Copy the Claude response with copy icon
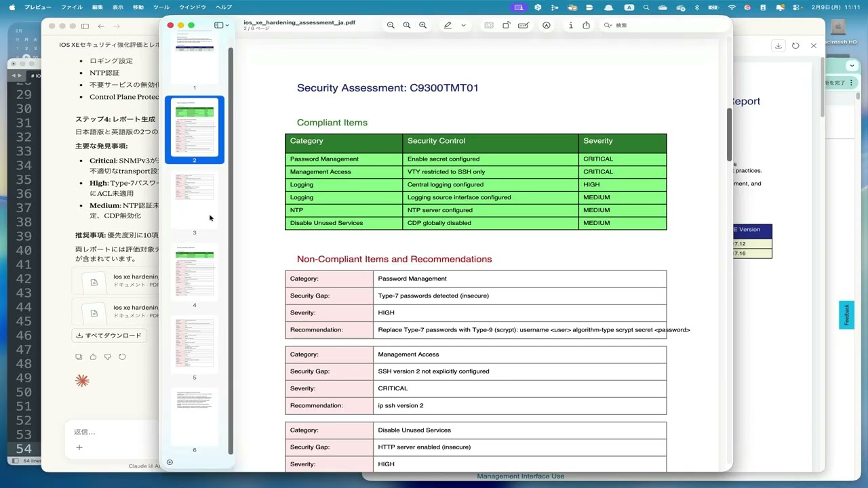This screenshot has width=868, height=488. pos(79,357)
